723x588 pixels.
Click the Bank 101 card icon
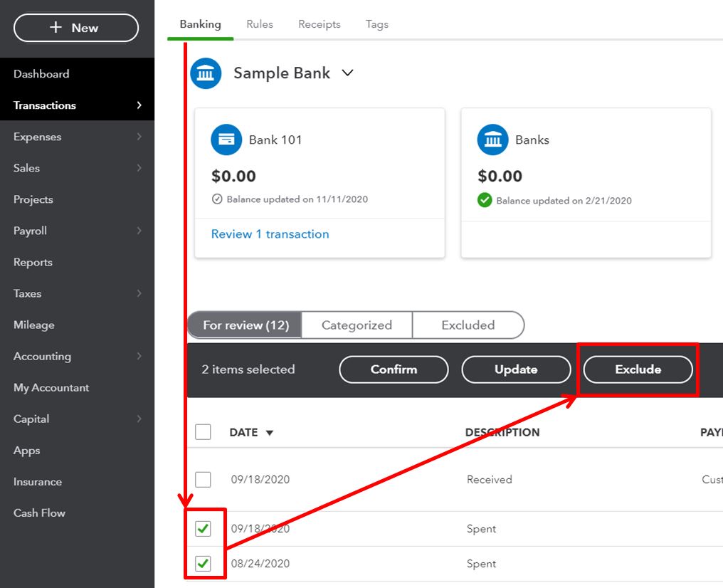point(226,140)
